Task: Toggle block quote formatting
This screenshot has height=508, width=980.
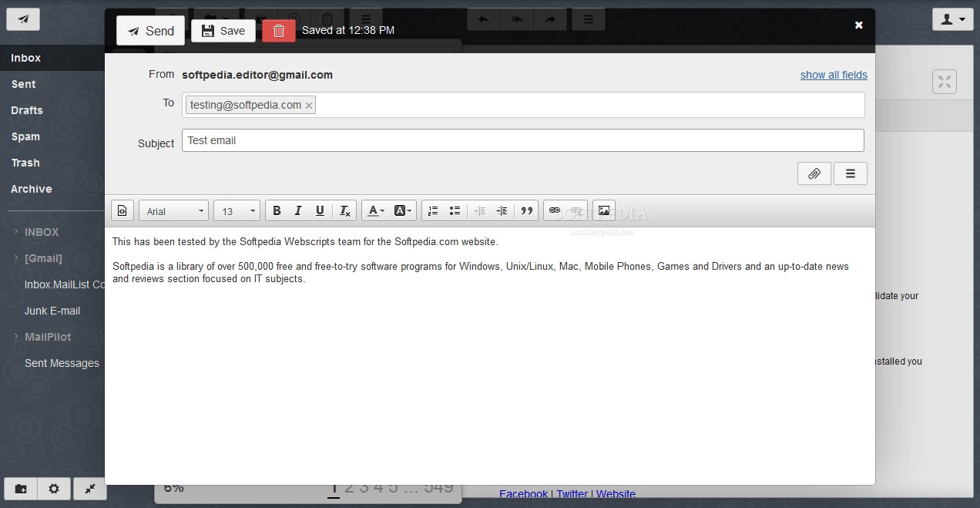Action: [527, 211]
